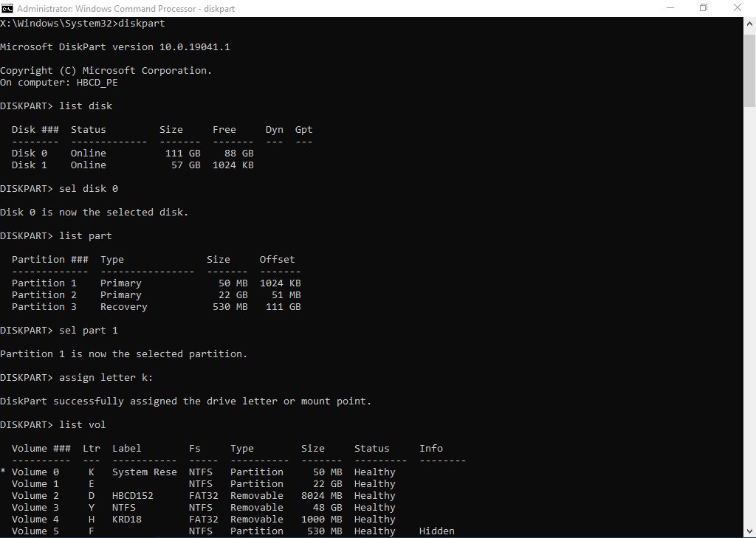Click the scroll up arrow

749,23
